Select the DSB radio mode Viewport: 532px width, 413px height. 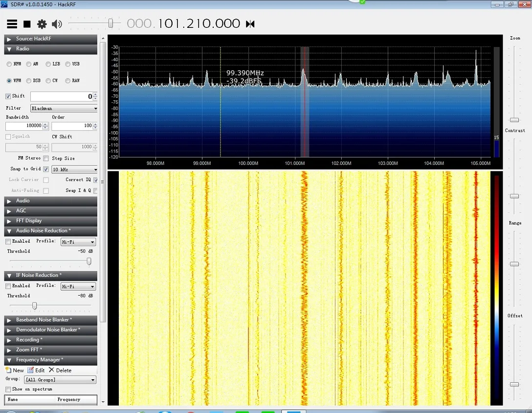pos(29,80)
